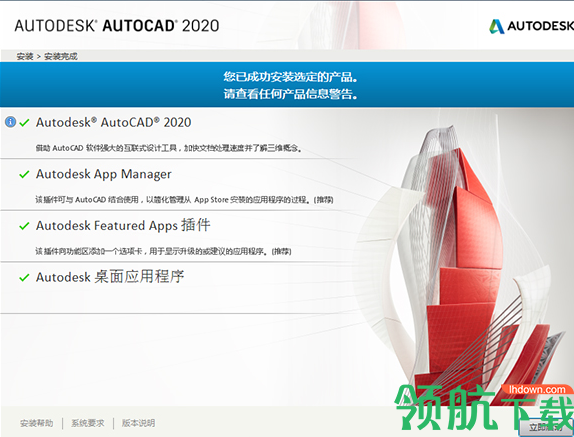Click the AutoCAD description starting with 借助 AutoCAD 软件
Viewport: 574px width, 437px height.
coord(168,148)
